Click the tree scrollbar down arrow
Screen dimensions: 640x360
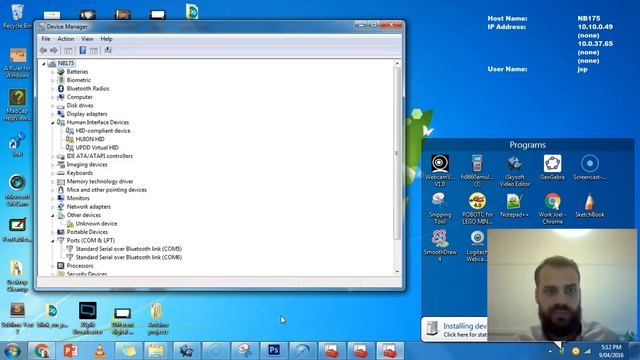(x=397, y=271)
